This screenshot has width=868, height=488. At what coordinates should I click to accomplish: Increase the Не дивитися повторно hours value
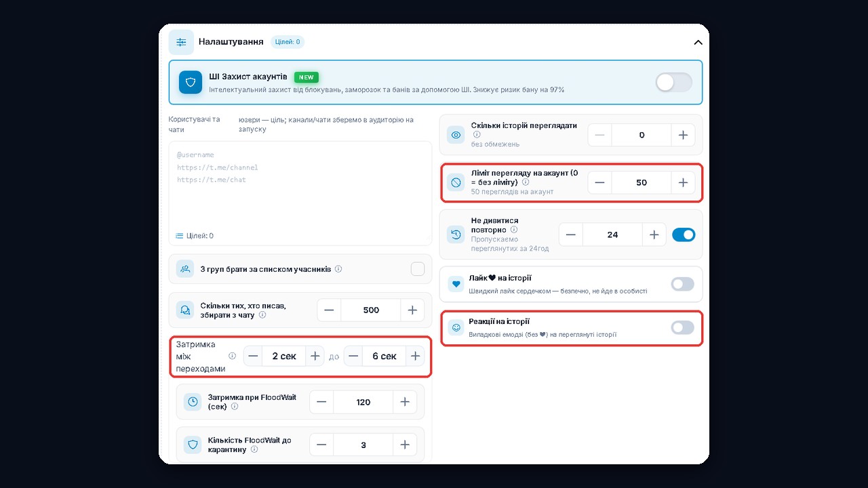click(x=654, y=235)
